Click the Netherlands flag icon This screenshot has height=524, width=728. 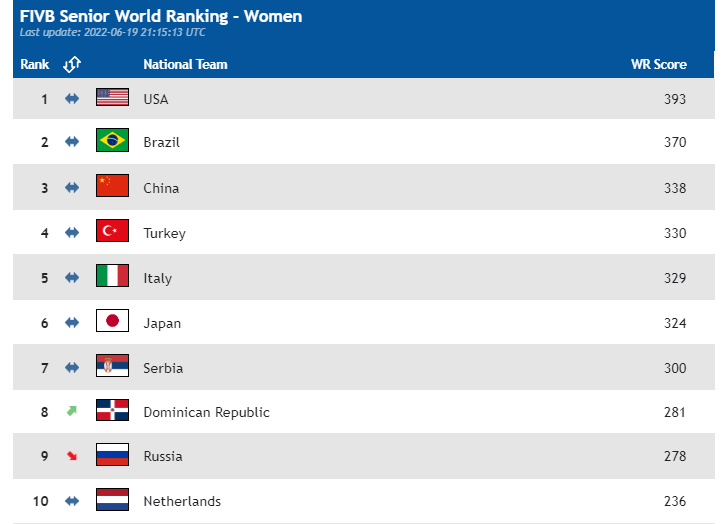pyautogui.click(x=112, y=500)
